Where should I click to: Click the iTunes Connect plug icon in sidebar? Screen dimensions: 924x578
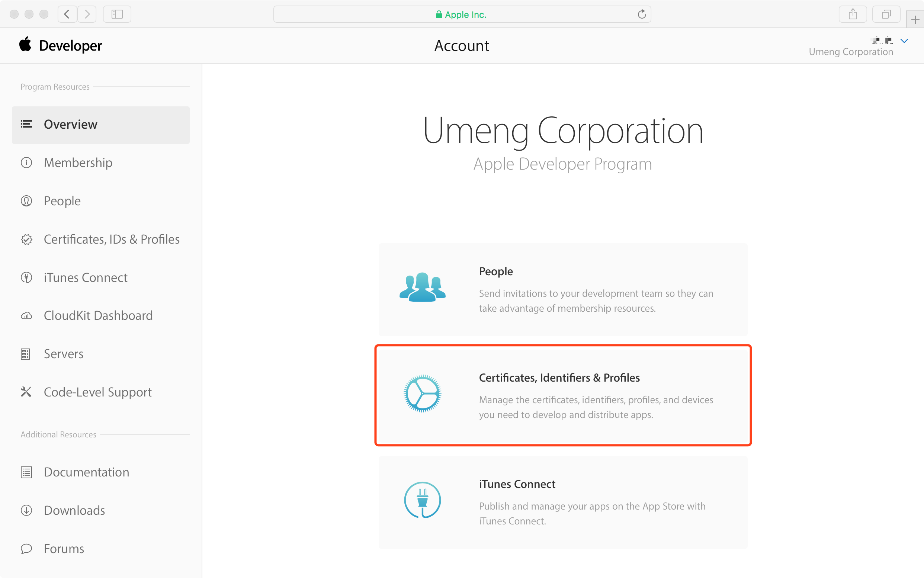[26, 277]
